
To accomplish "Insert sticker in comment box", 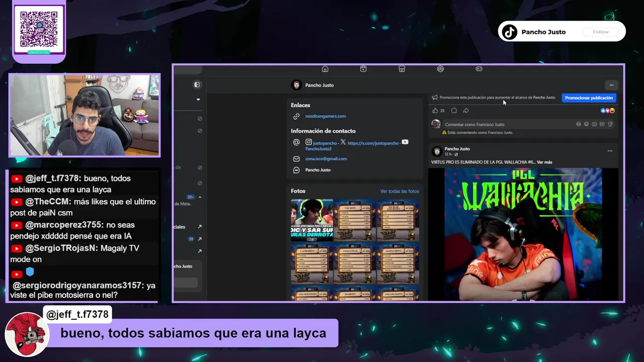I will point(610,124).
